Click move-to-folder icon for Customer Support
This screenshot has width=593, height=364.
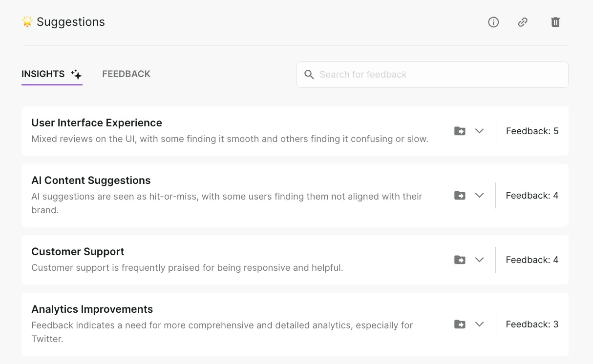[x=460, y=260]
